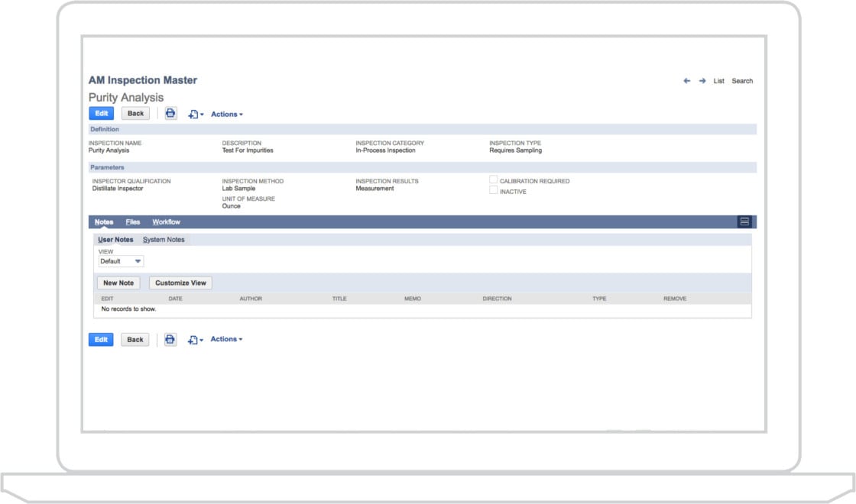This screenshot has width=856, height=504.
Task: Click the Type column header
Action: (x=599, y=299)
